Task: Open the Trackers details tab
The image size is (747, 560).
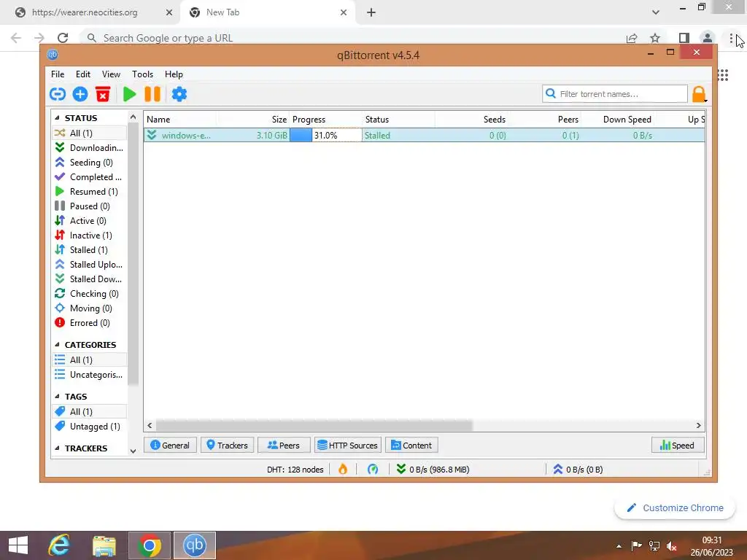Action: point(228,446)
